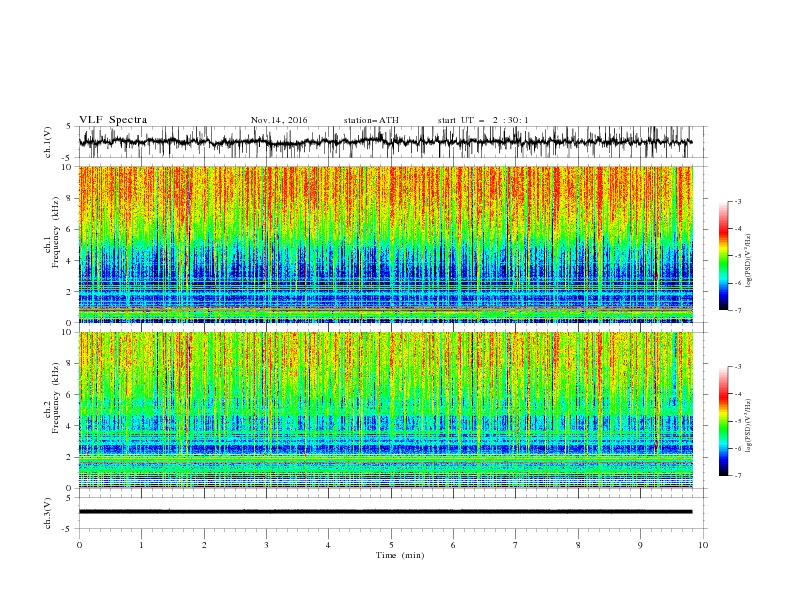Click the ch.1 voltage tick "-5"
The image size is (792, 612).
click(68, 158)
